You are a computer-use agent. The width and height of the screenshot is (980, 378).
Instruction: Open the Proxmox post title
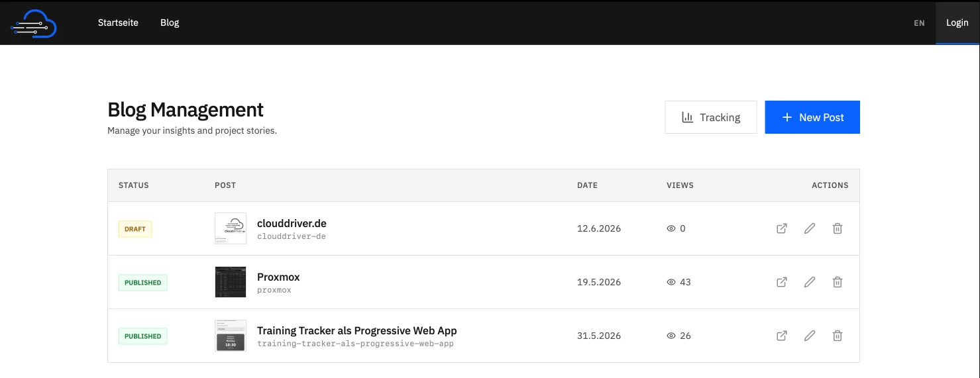(278, 277)
